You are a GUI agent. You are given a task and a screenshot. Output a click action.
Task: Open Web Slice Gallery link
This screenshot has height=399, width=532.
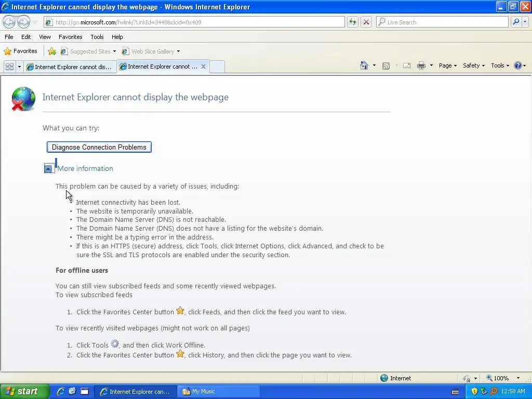coord(148,51)
